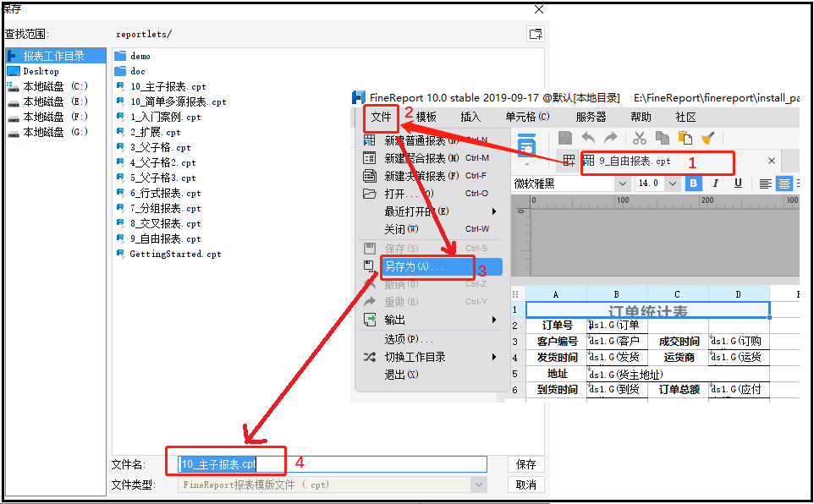Open the 文件 menu
The width and height of the screenshot is (814, 504).
click(x=381, y=118)
